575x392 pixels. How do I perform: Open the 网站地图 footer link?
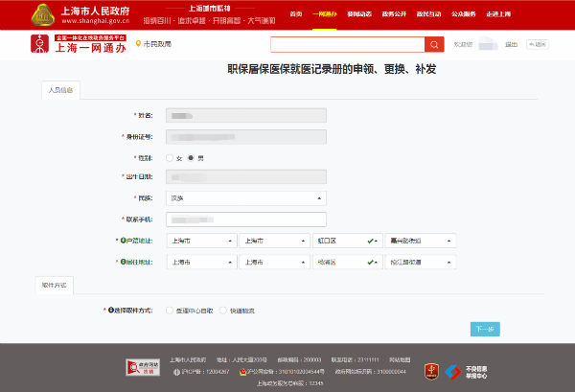[400, 359]
